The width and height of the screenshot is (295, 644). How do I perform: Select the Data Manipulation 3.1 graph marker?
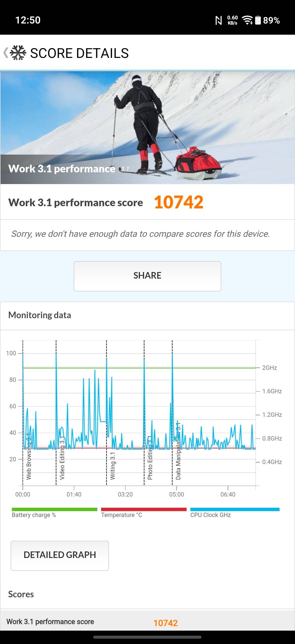pos(178,451)
